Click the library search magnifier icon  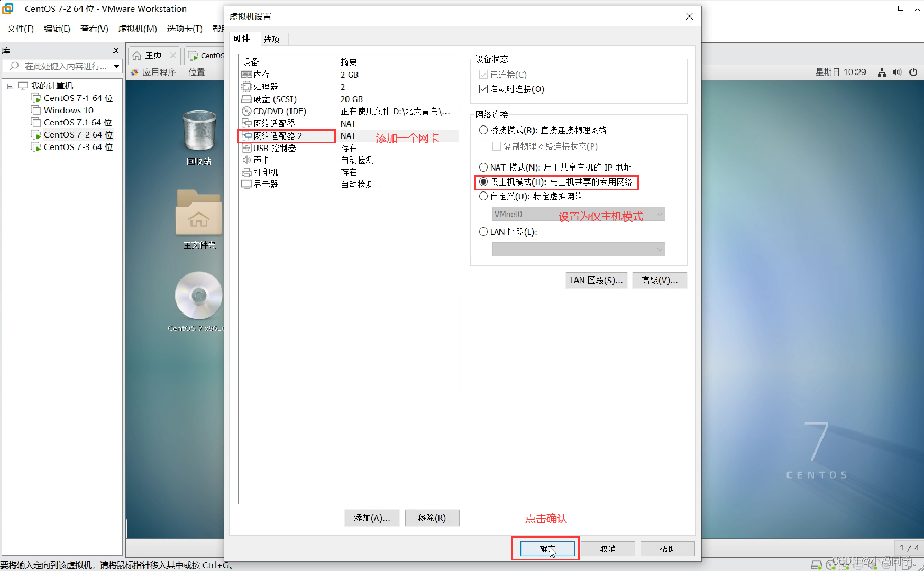[14, 66]
